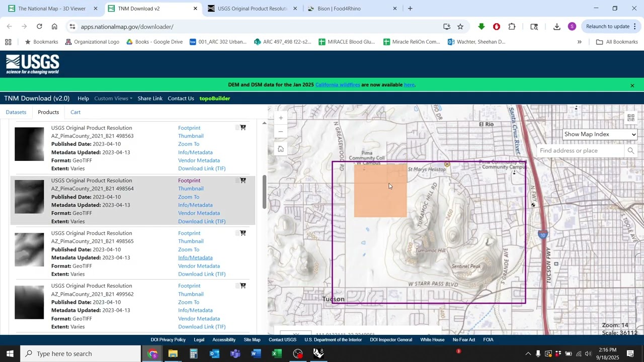Show hidden system tray icons

click(x=528, y=354)
